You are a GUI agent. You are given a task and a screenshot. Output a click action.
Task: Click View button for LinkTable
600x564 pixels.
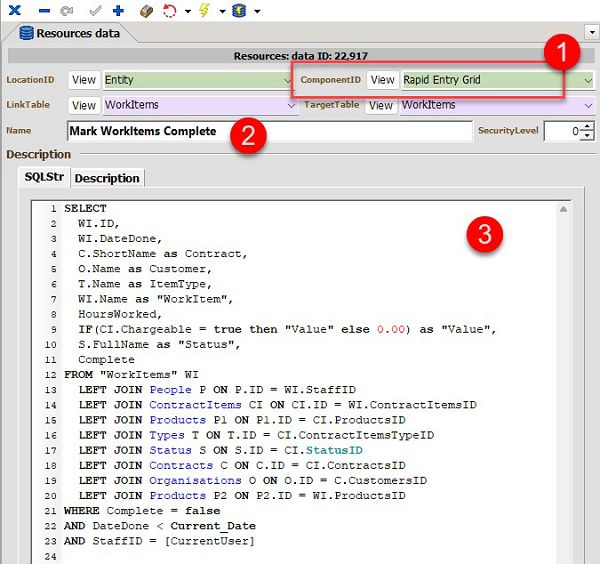coord(84,105)
